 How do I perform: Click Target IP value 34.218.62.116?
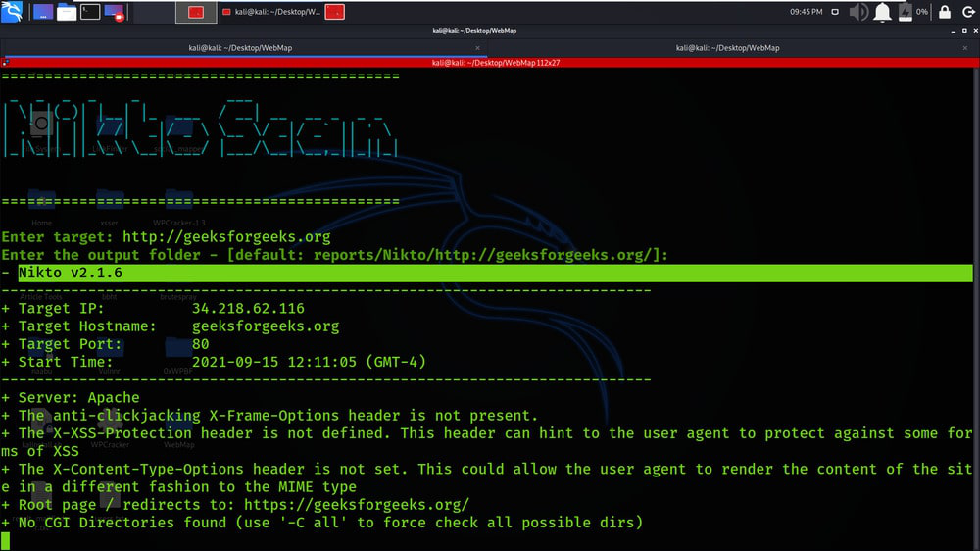(x=248, y=308)
